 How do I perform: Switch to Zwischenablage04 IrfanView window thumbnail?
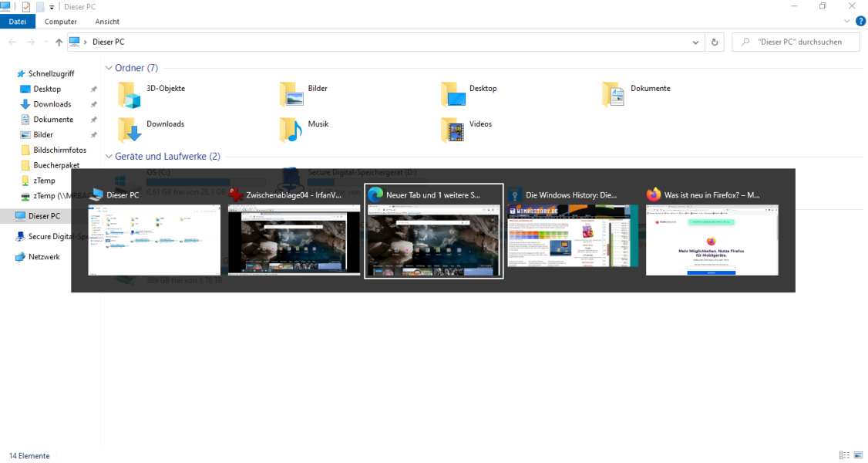[x=294, y=239]
